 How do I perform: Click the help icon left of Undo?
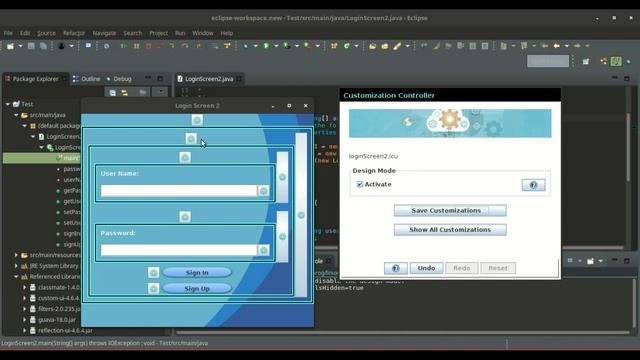point(396,268)
